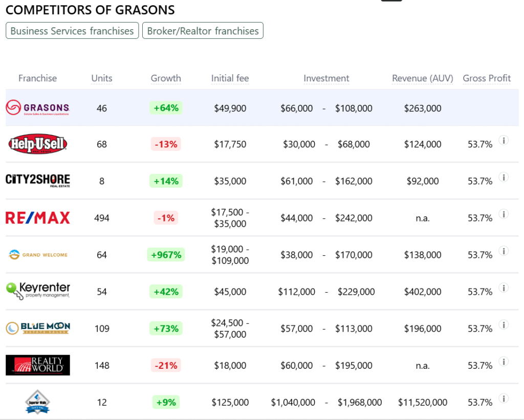Open the RE/MAX franchise logo
The height and width of the screenshot is (420, 524).
pos(37,217)
